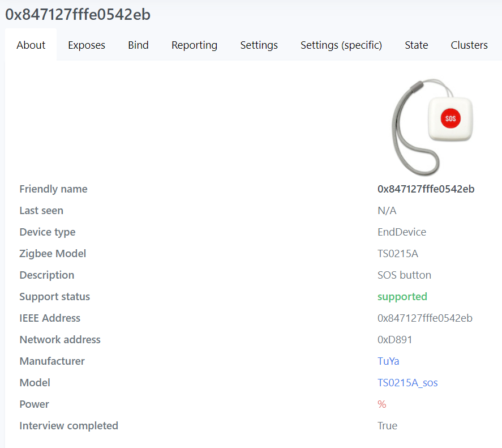Click the device title 0x847127fffe0542eb
Viewport: 502px width, 448px height.
pos(77,14)
